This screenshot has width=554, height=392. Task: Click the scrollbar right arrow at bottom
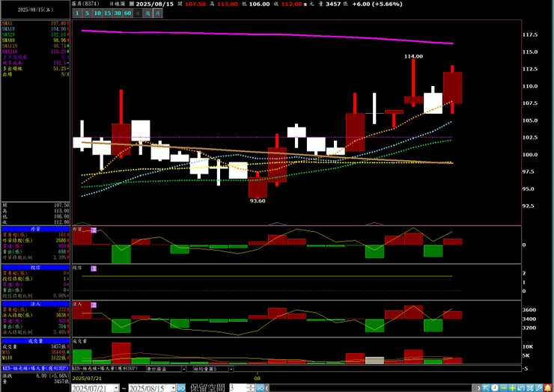click(x=479, y=388)
